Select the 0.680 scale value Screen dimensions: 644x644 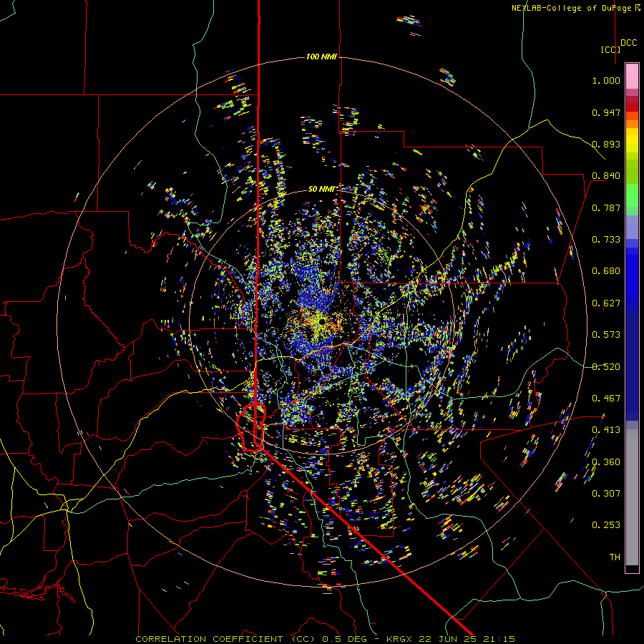coord(606,271)
